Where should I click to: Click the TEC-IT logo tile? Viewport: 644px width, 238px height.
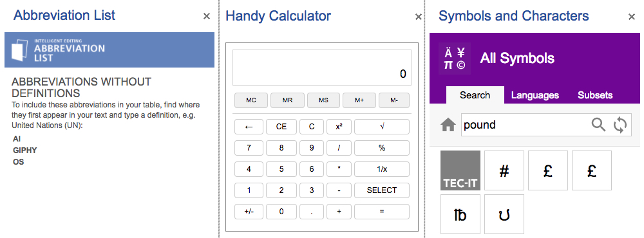[x=460, y=170]
